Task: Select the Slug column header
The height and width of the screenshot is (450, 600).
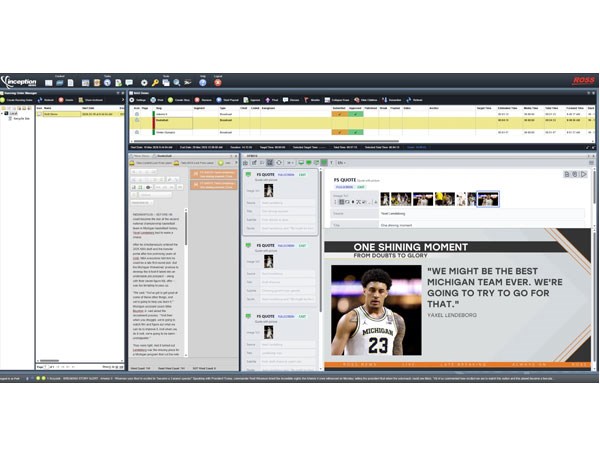Action: (x=160, y=108)
